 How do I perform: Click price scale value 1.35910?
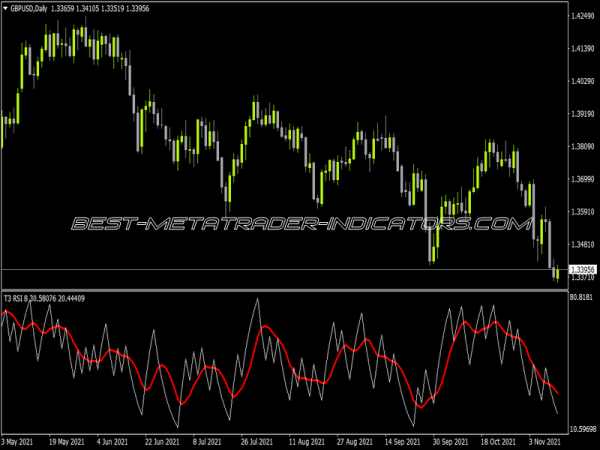582,212
